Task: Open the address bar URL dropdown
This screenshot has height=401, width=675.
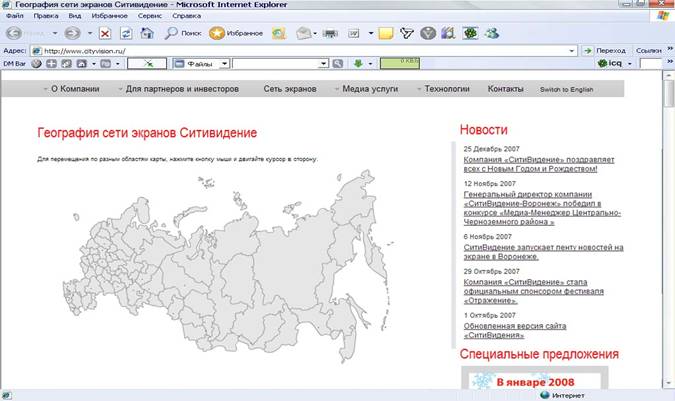Action: pyautogui.click(x=572, y=51)
